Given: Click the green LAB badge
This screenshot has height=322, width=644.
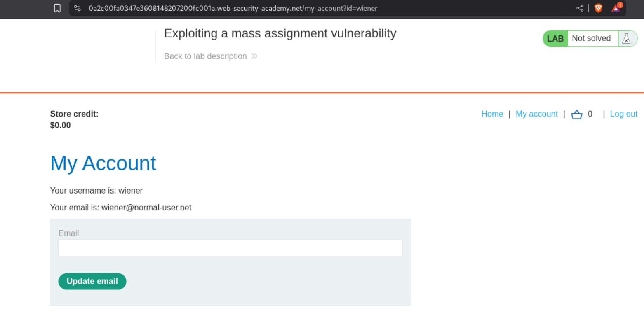Looking at the screenshot, I should pyautogui.click(x=555, y=39).
